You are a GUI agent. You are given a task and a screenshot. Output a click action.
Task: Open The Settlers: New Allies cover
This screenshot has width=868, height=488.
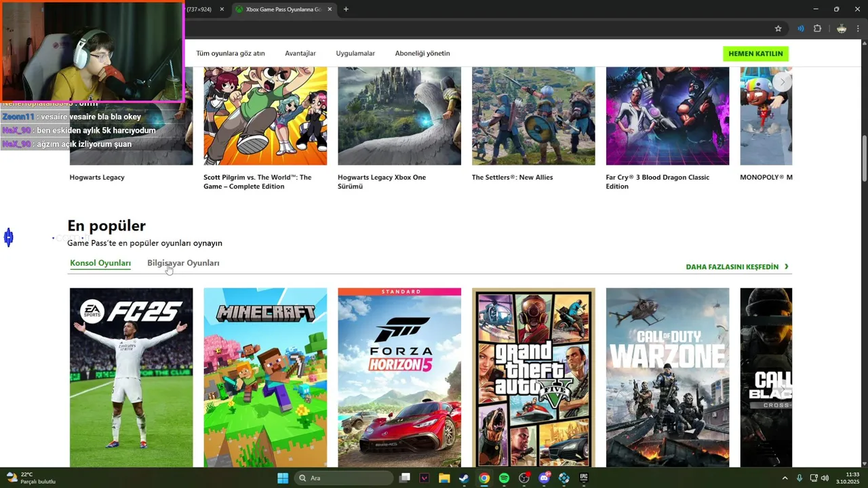534,116
